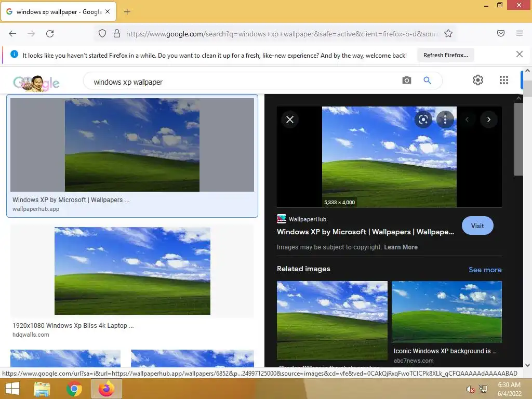
Task: Open the three-dot options on preview image
Action: click(x=445, y=119)
